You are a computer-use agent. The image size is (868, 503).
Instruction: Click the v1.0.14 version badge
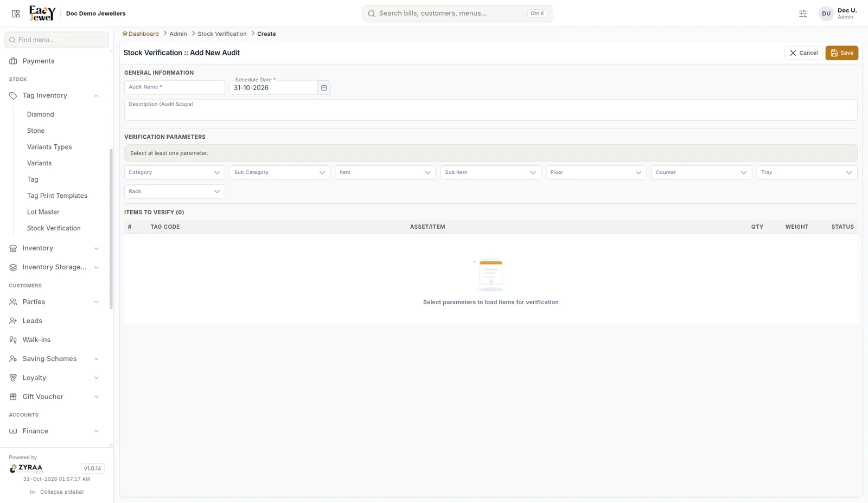(x=92, y=468)
